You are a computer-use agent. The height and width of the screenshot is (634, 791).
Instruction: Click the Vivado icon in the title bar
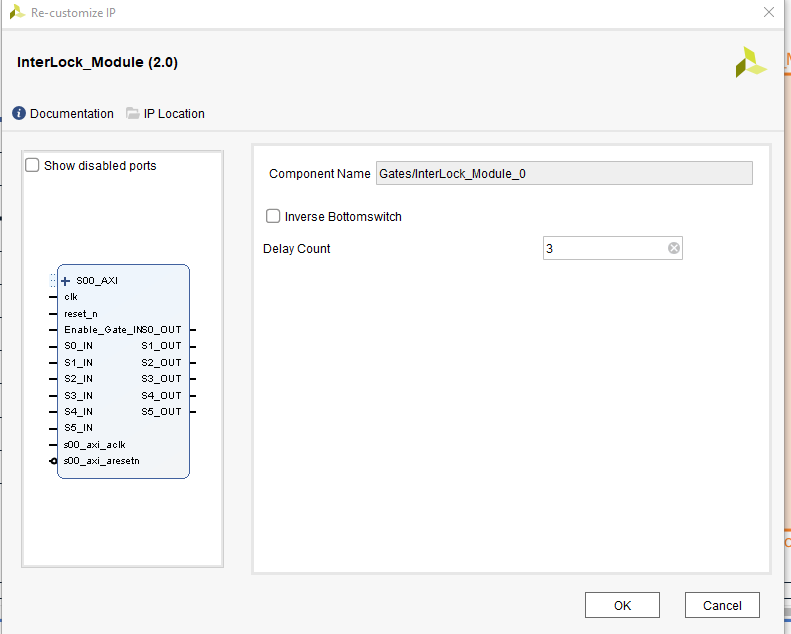pyautogui.click(x=17, y=13)
